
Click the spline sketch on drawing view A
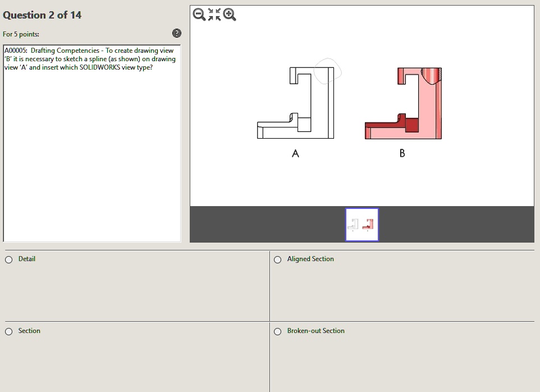click(327, 72)
